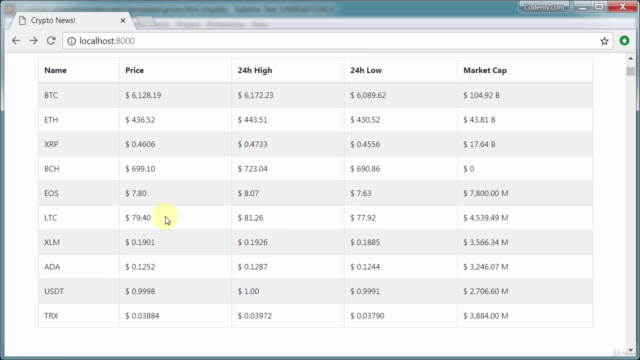
Task: Click TRX price $ 0.03884
Action: tap(142, 316)
